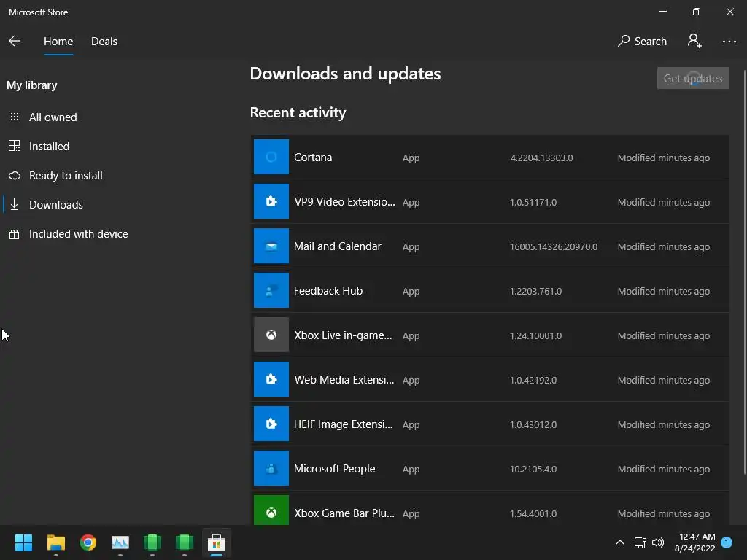Image resolution: width=747 pixels, height=560 pixels.
Task: Click Cortana's Modified minutes ago status
Action: point(664,157)
